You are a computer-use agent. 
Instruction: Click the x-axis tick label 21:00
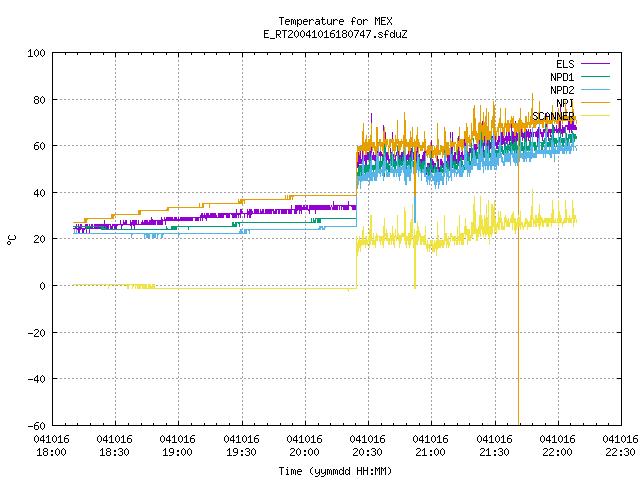(431, 452)
